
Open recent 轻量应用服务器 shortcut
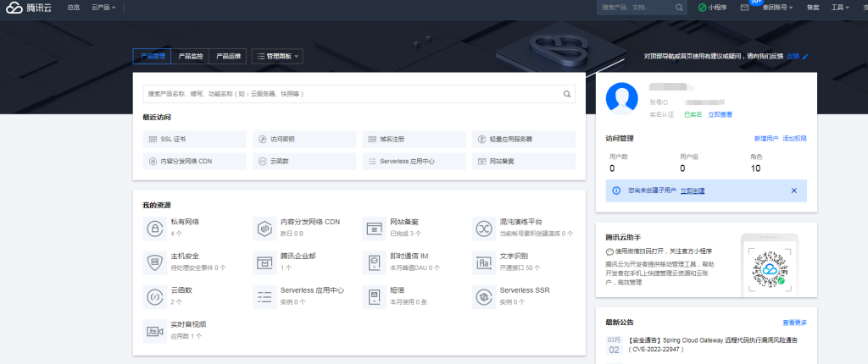(x=524, y=140)
